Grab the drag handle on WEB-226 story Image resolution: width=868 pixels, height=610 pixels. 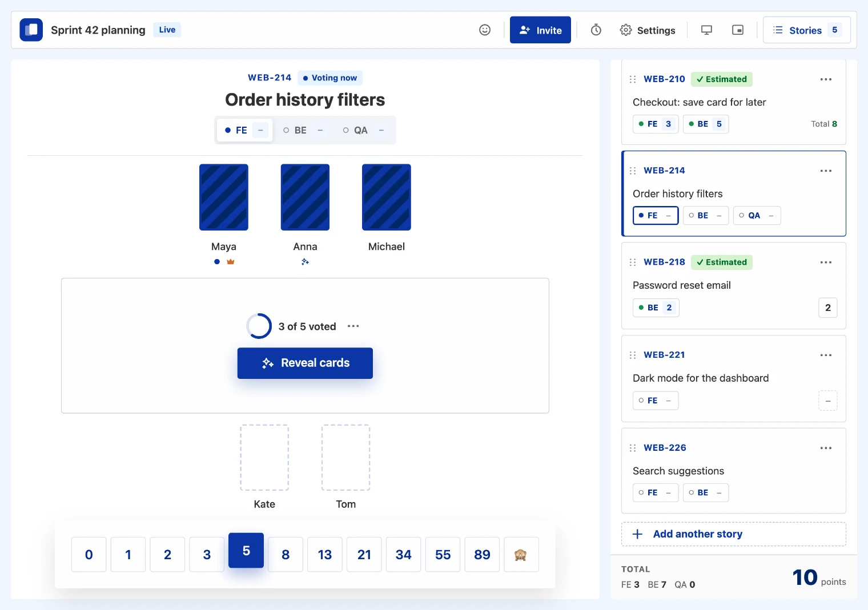(x=633, y=448)
